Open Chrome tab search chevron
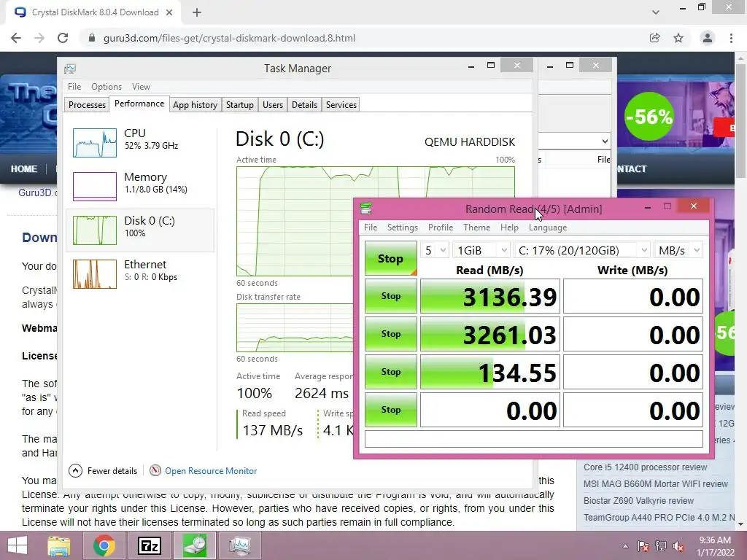This screenshot has width=747, height=560. pos(656,12)
